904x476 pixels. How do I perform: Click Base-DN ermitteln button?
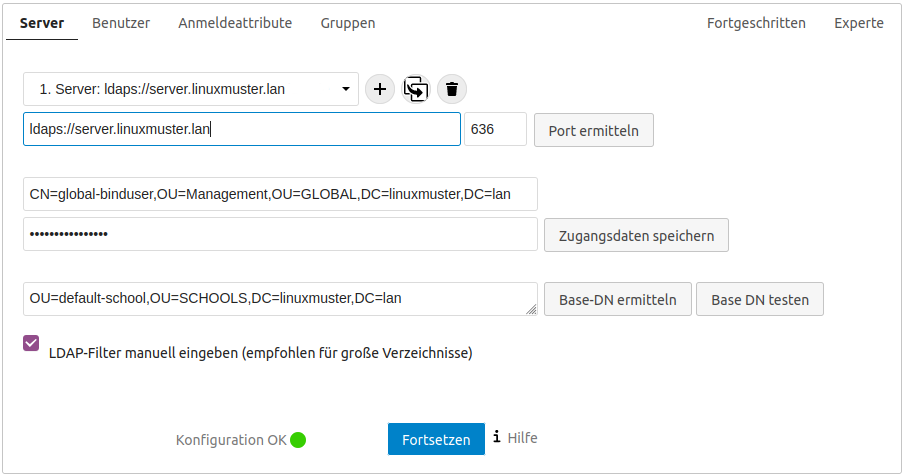[x=617, y=299]
